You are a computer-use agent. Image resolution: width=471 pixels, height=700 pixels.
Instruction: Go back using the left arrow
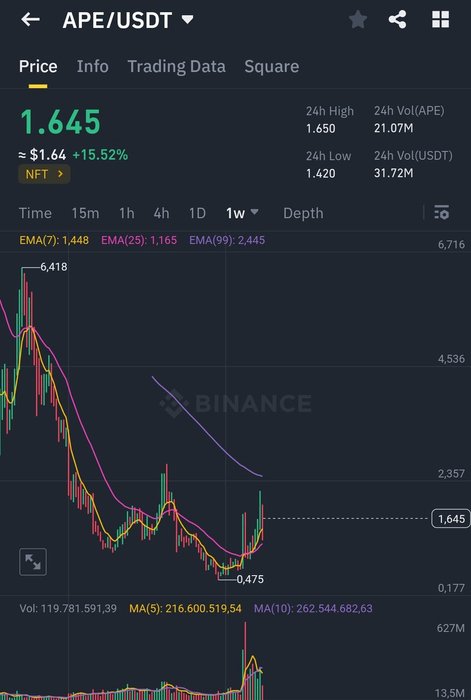pos(30,20)
